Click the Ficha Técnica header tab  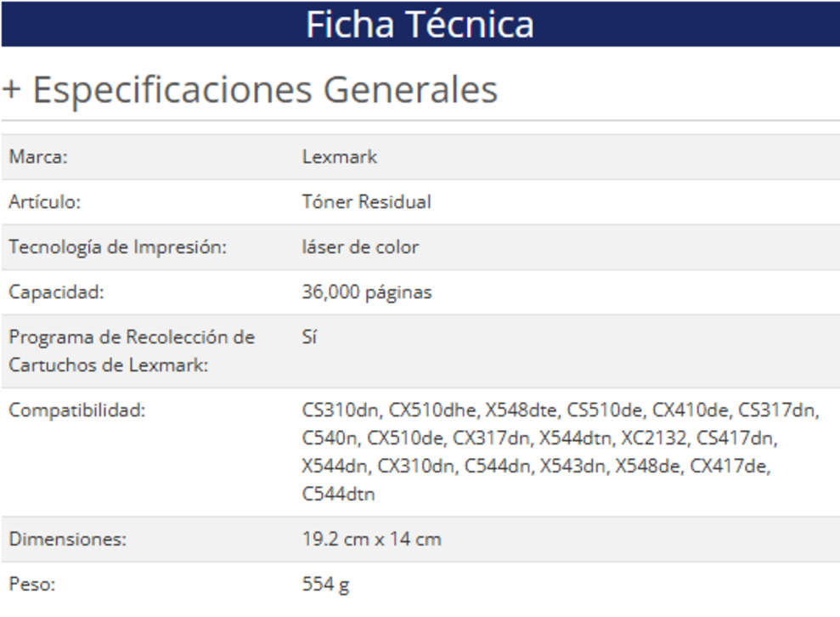pos(420,24)
